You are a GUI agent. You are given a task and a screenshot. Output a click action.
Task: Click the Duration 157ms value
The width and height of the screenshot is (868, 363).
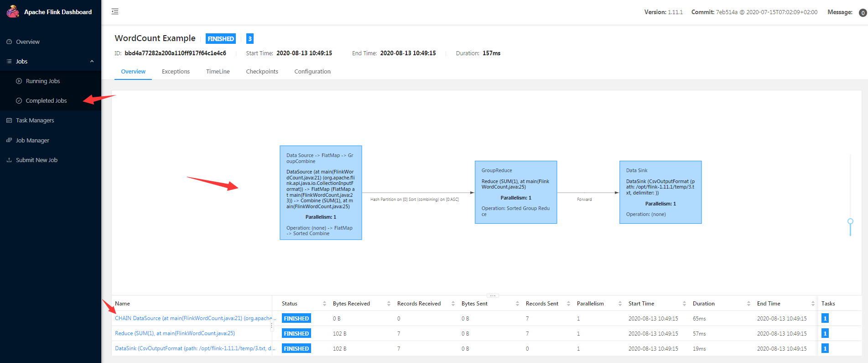[491, 53]
